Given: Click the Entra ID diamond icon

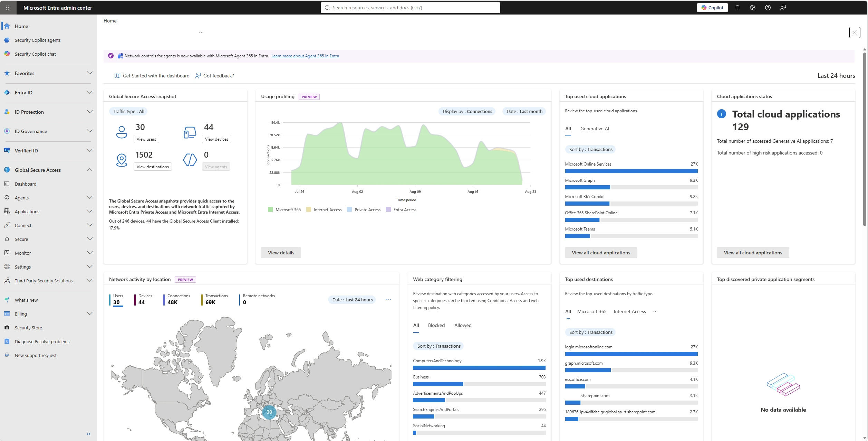Looking at the screenshot, I should (7, 93).
